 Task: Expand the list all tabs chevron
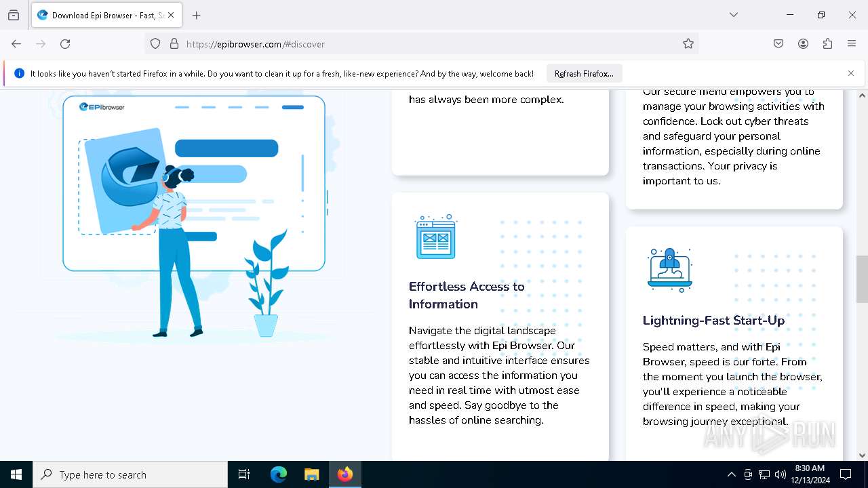point(734,15)
